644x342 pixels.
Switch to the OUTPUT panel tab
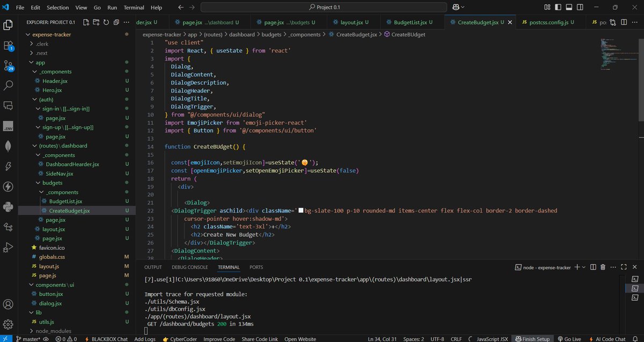coord(153,267)
